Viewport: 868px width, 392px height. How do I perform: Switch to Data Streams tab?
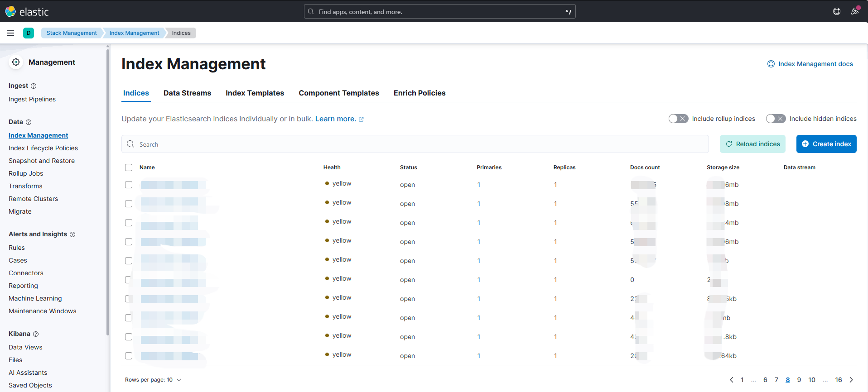tap(187, 93)
